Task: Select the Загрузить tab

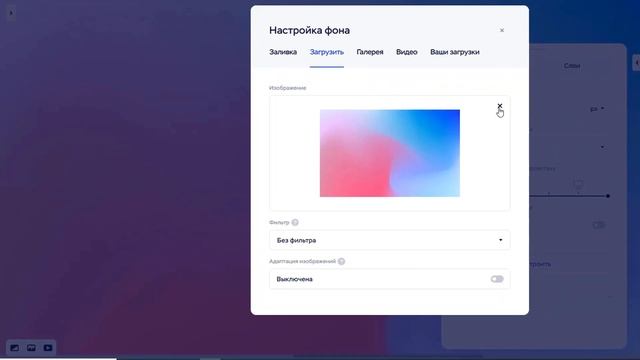Action: (327, 52)
